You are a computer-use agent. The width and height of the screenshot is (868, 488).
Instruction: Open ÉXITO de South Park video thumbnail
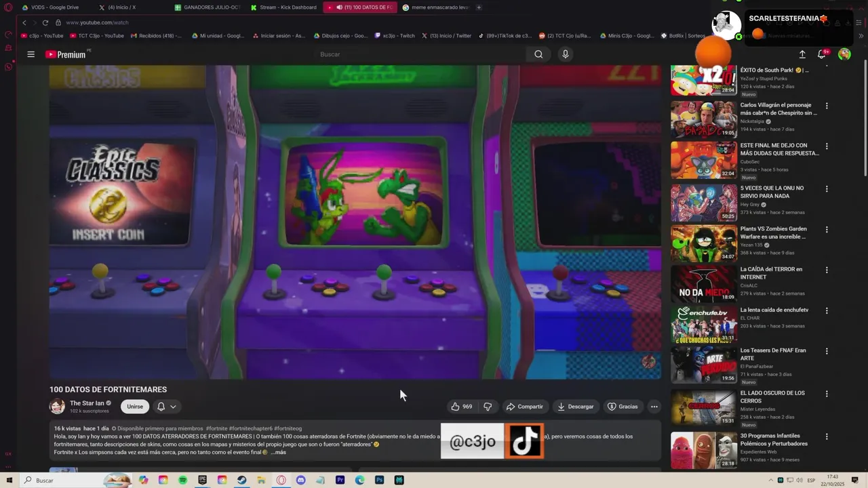(704, 79)
